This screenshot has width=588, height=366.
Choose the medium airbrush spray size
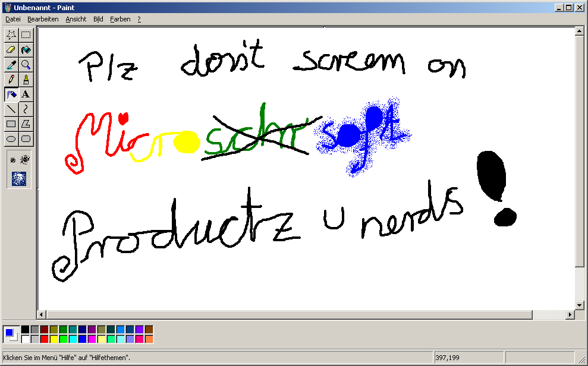(x=24, y=159)
